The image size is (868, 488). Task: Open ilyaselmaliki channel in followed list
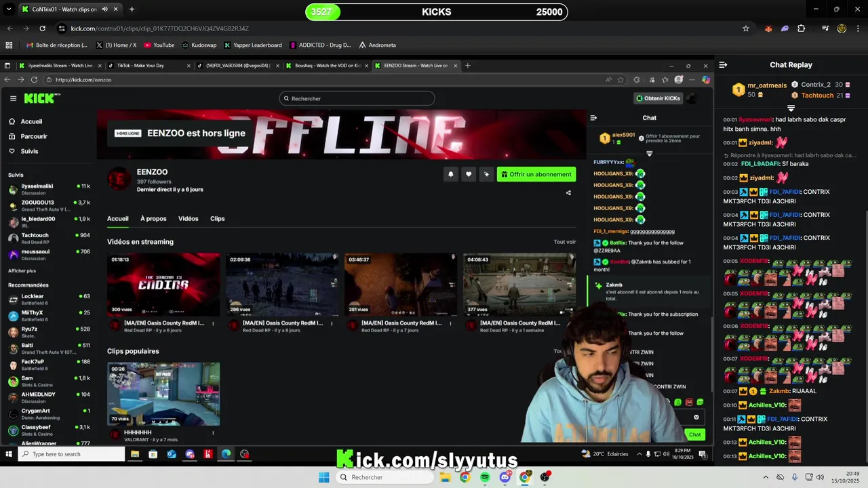(49, 188)
